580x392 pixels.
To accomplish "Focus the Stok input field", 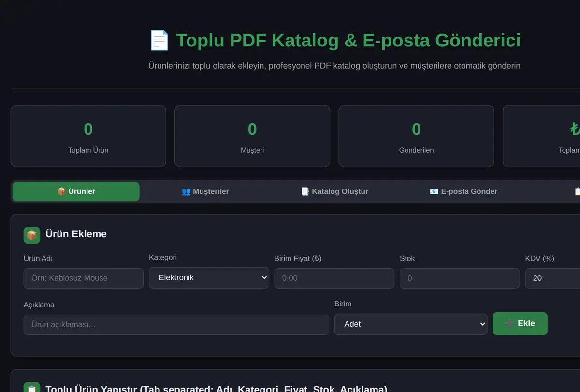I will pyautogui.click(x=460, y=278).
